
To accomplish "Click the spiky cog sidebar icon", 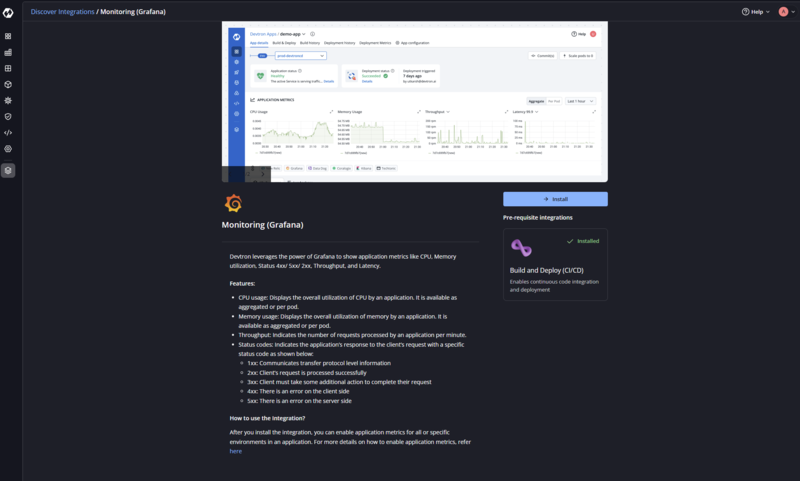I will pyautogui.click(x=8, y=100).
